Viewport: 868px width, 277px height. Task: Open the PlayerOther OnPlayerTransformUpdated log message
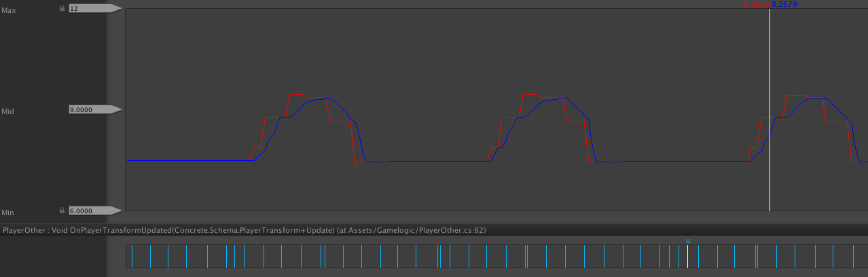point(244,231)
